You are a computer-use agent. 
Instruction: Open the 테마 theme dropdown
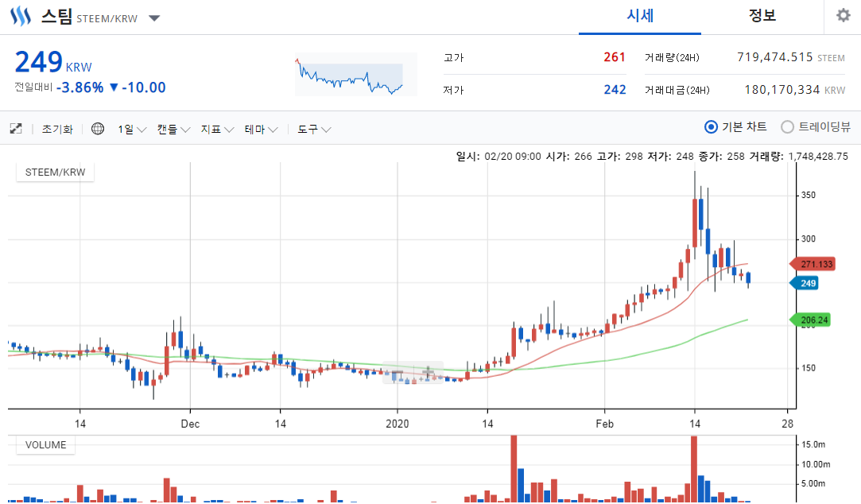(x=261, y=130)
